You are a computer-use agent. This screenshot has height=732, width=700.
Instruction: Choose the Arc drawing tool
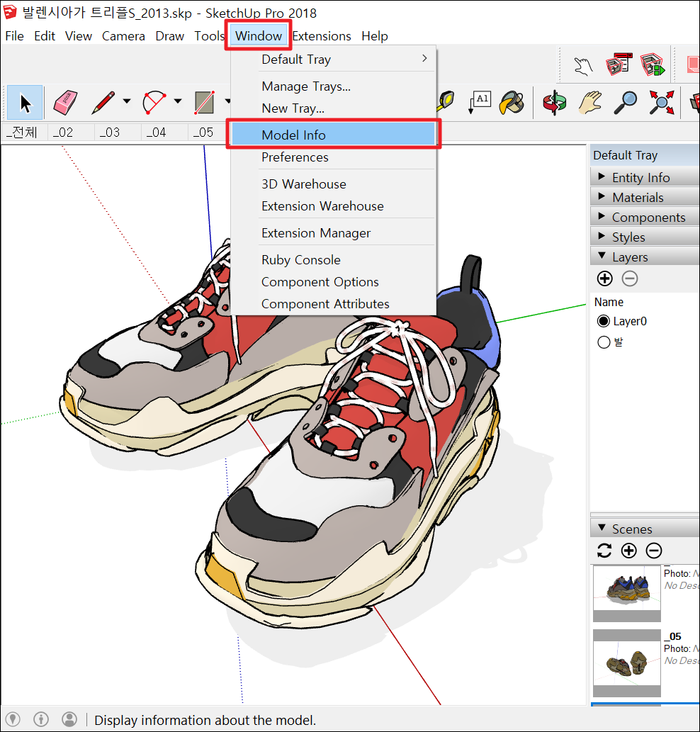[x=154, y=102]
